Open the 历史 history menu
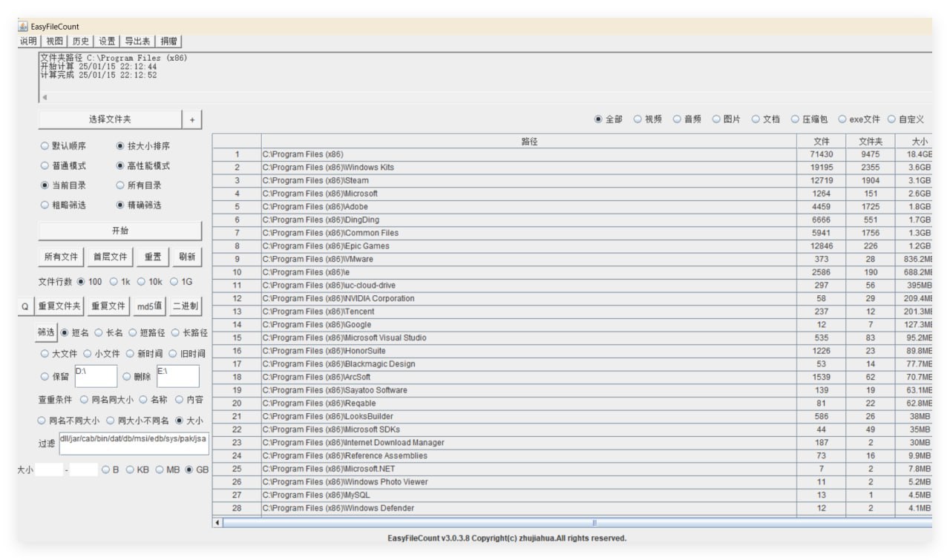The height and width of the screenshot is (560, 950). [x=80, y=42]
